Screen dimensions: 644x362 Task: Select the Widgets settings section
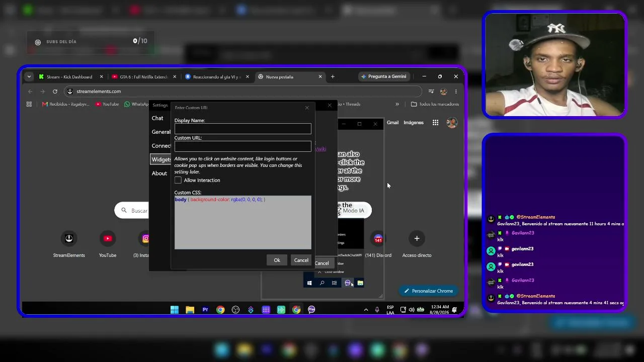point(161,159)
